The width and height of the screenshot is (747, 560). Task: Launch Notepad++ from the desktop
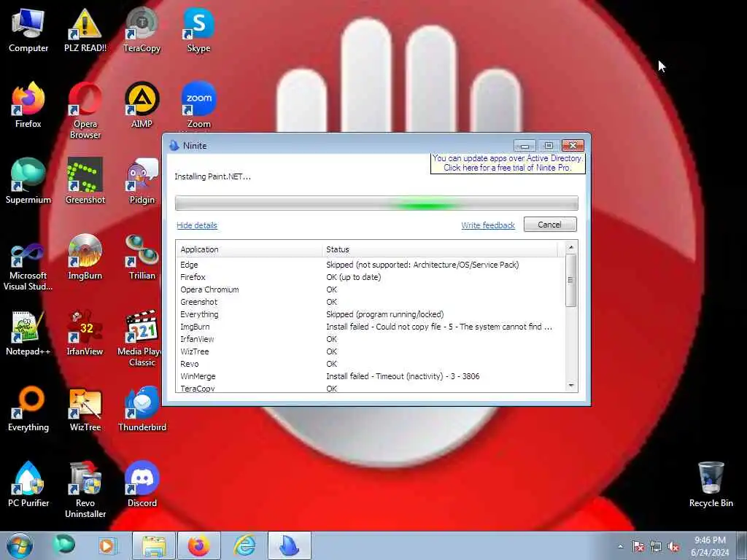28,333
